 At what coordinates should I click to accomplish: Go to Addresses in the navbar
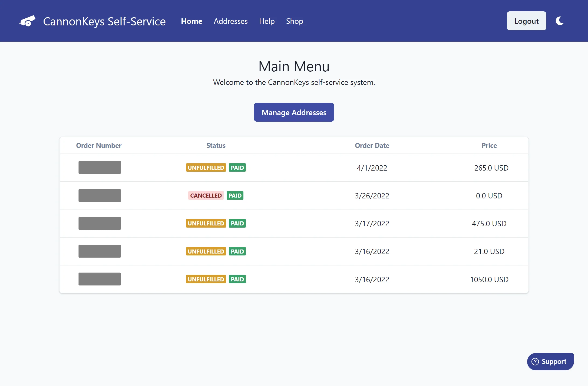point(230,21)
